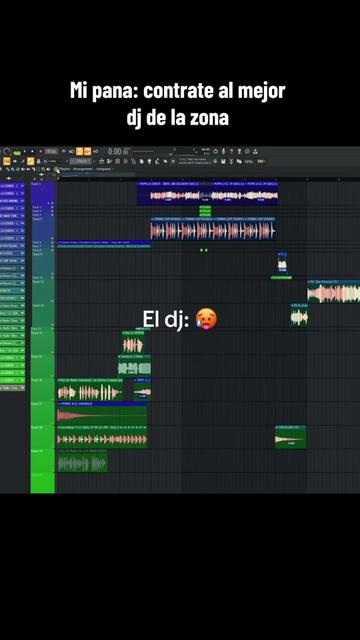Click the 0:00 time display
The image size is (360, 640).
click(118, 151)
